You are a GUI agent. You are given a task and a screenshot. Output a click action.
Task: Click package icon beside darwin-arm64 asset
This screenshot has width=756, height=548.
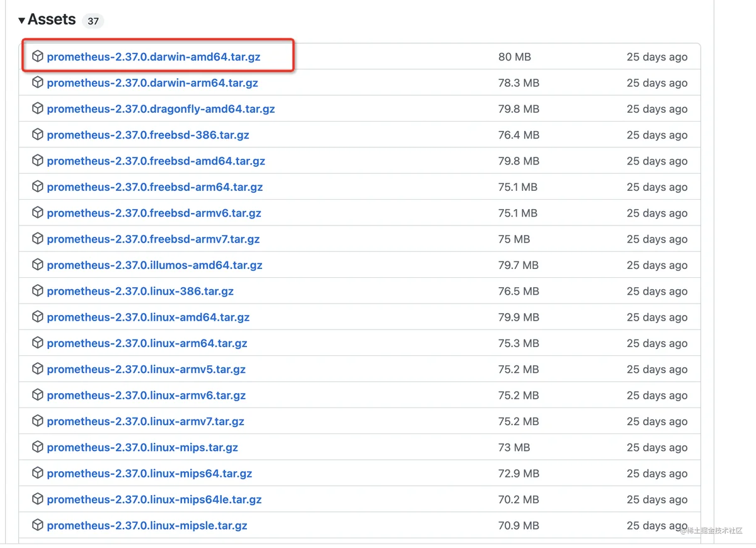tap(38, 82)
